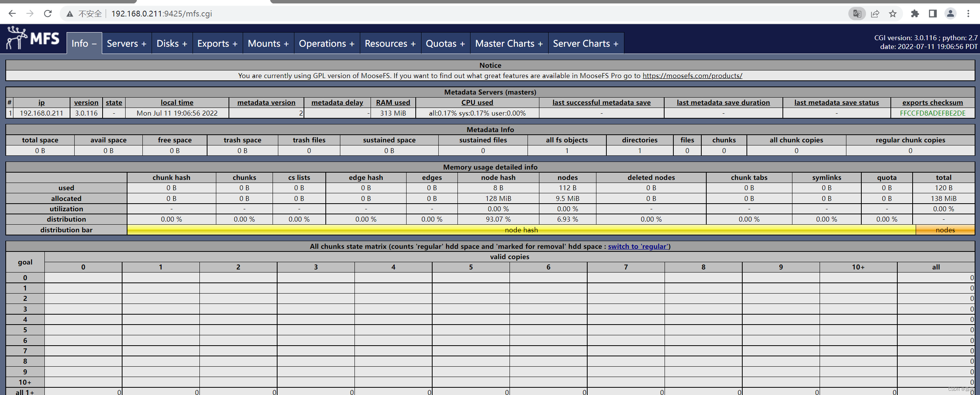
Task: Open the Operations tab
Action: (327, 43)
